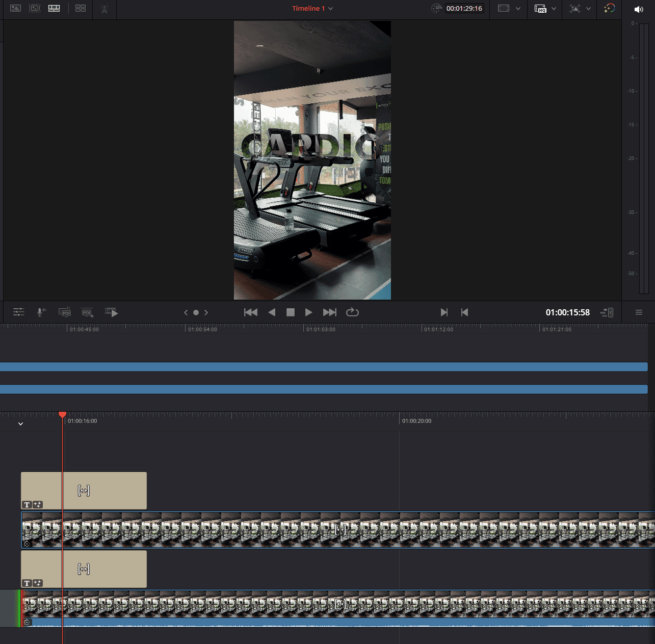The height and width of the screenshot is (644, 655).
Task: Open the color enhancement sparkle icon
Action: click(609, 9)
